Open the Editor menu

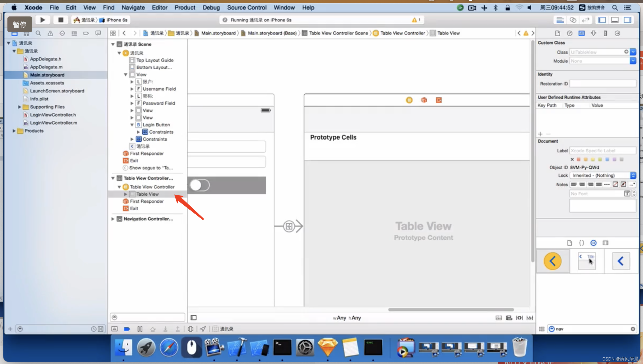pyautogui.click(x=160, y=7)
